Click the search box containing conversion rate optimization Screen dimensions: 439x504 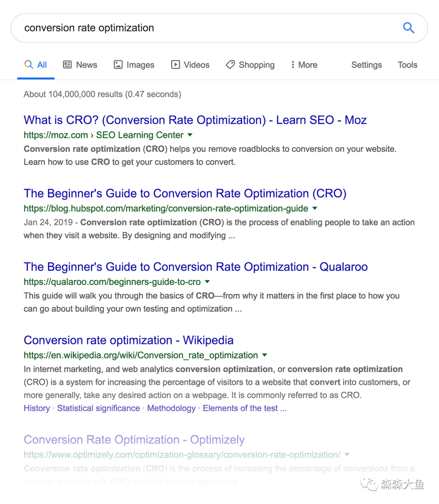219,28
